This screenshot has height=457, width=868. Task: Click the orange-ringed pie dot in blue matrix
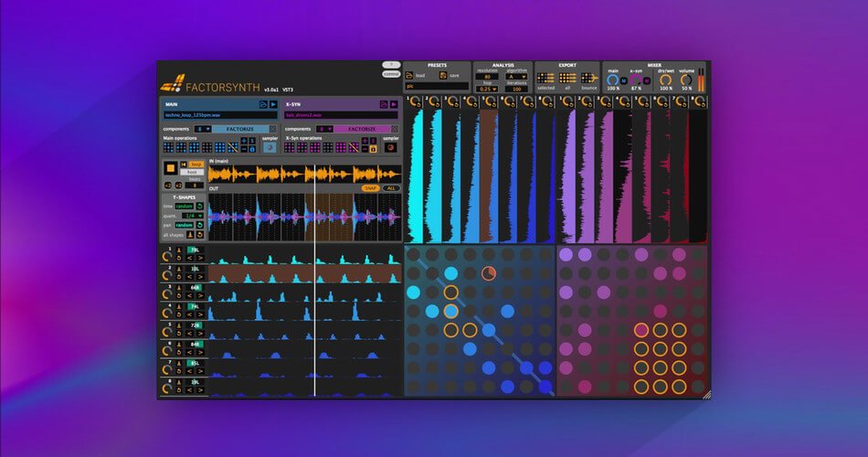click(x=488, y=273)
